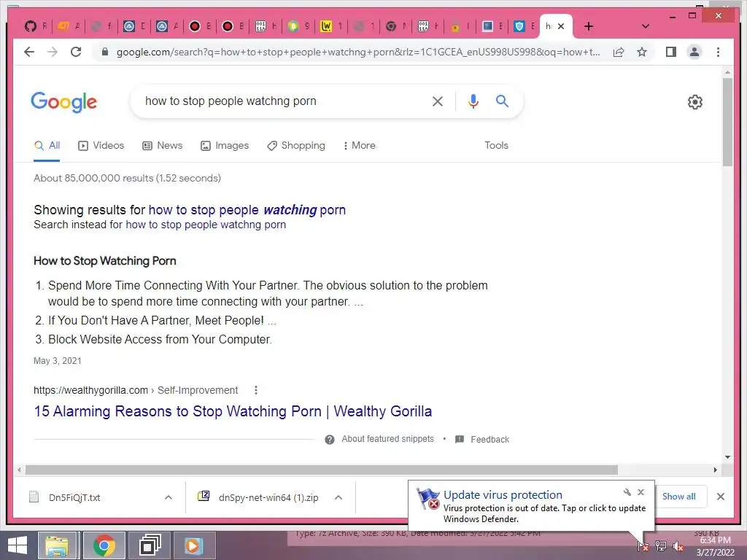
Task: Switch to Shopping results
Action: click(296, 146)
